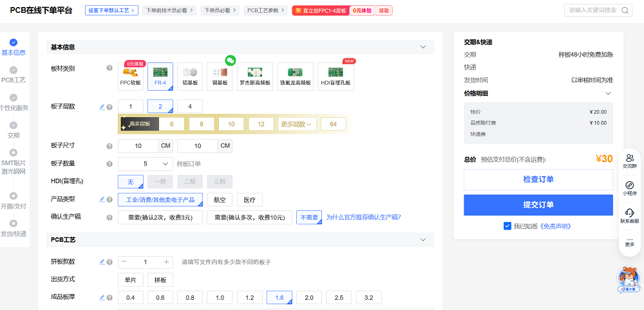Jump to PCB工艺 sidebar step
This screenshot has height=310, width=644.
(x=14, y=75)
